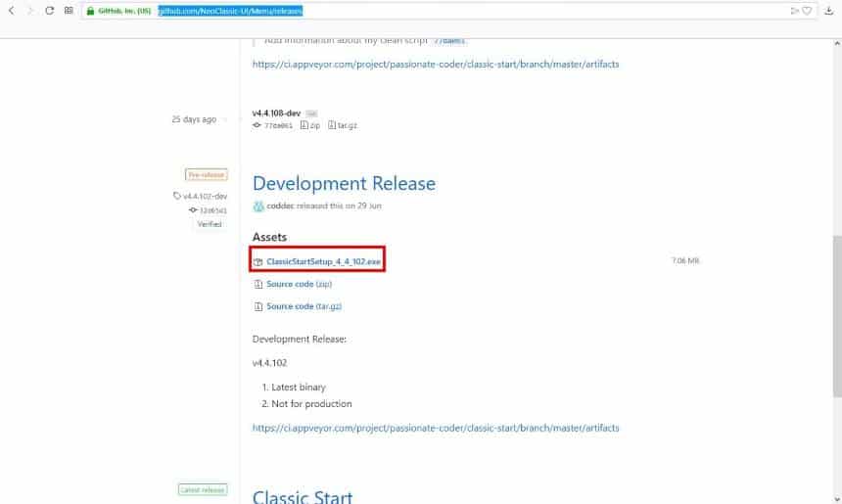842x504 pixels.
Task: Click the green padlock security icon
Action: 90,11
